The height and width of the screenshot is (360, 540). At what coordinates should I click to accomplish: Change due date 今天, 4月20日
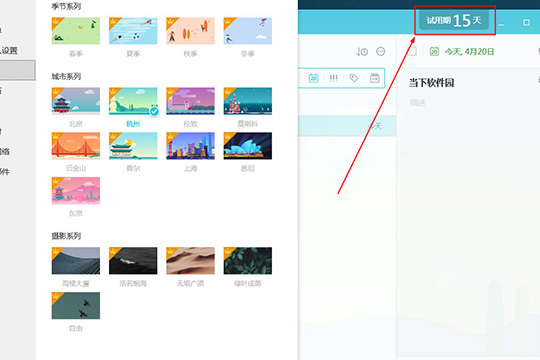click(x=469, y=52)
